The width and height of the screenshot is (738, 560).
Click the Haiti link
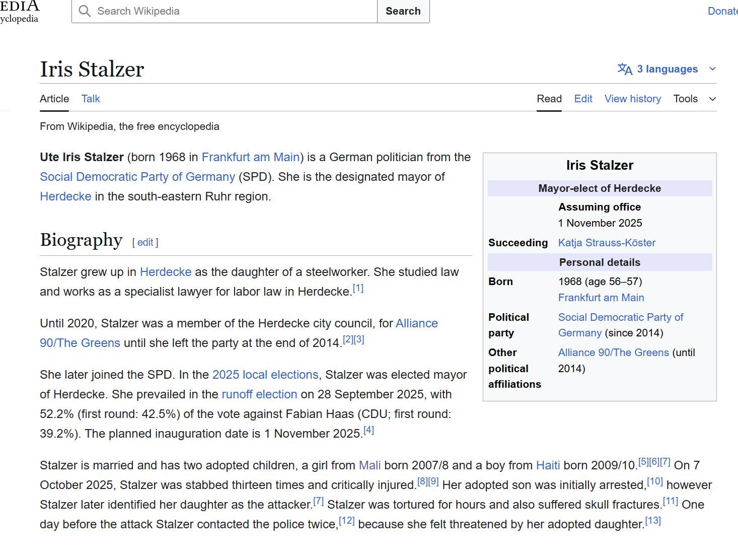(x=548, y=465)
